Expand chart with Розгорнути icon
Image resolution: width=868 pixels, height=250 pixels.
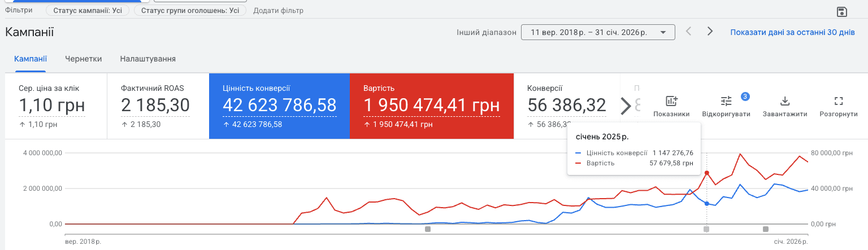(839, 102)
